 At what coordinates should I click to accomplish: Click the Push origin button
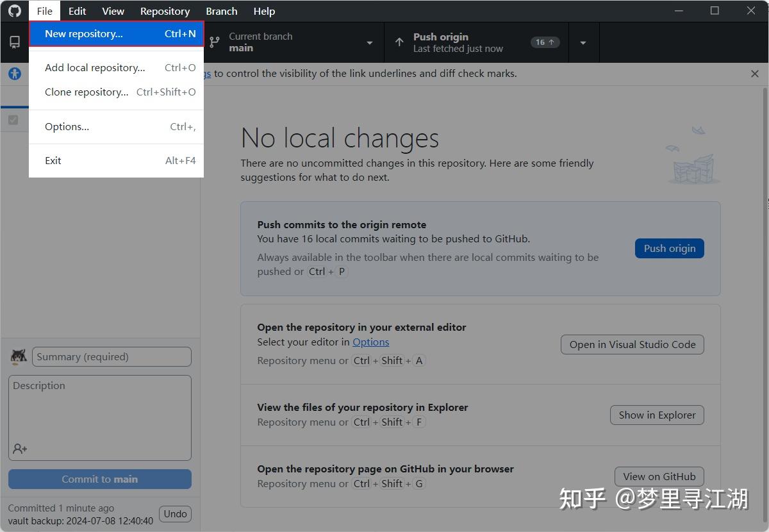pyautogui.click(x=669, y=248)
